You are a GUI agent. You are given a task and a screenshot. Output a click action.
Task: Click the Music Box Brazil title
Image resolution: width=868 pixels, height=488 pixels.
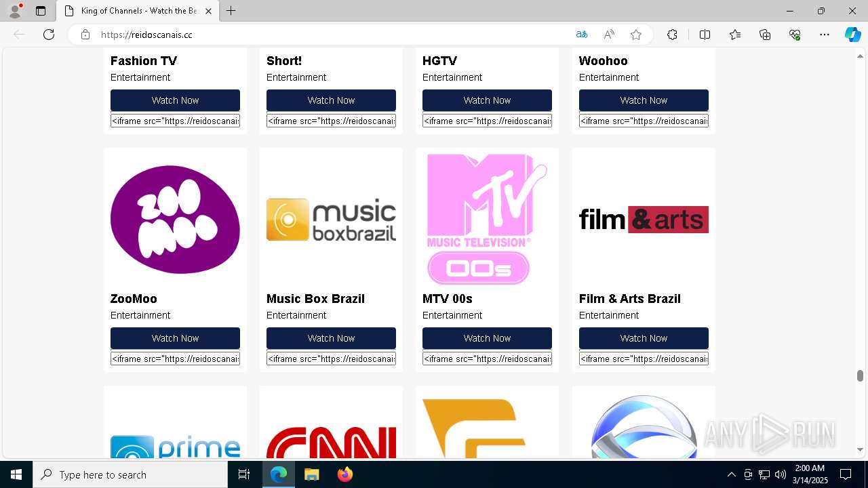315,299
